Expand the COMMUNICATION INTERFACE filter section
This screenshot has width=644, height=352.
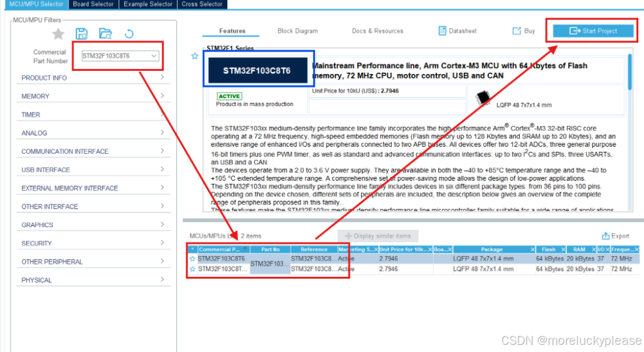93,151
